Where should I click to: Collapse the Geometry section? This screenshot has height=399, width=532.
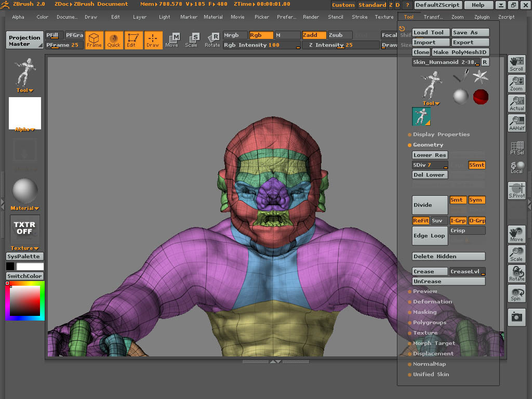coord(428,145)
